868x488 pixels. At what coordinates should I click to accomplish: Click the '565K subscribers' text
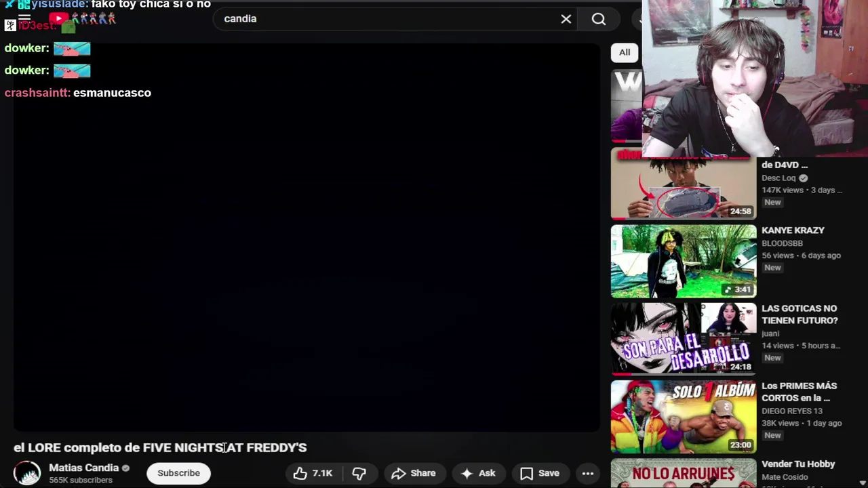81,480
